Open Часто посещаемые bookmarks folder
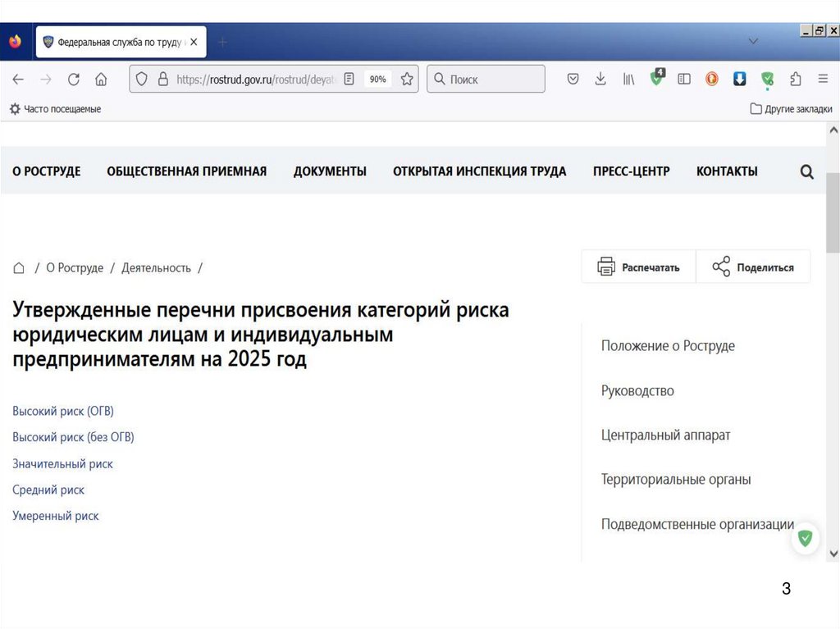840x629 pixels. tap(55, 109)
